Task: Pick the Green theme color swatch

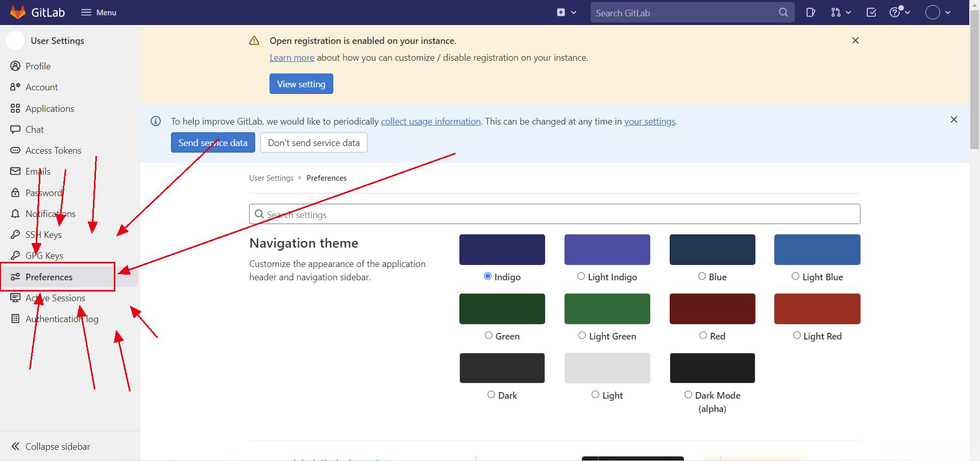Action: pyautogui.click(x=502, y=309)
